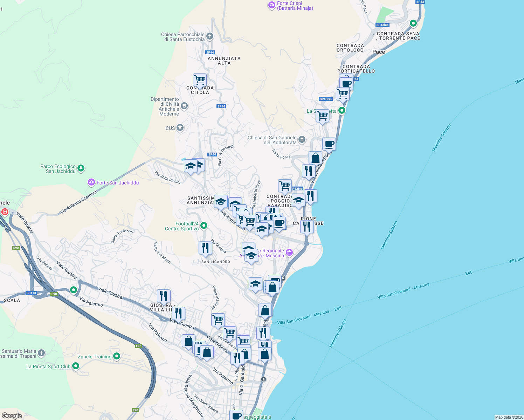Select the shopping bag marker near Via Consolare Pompea
524x420 pixels.
tap(315, 157)
